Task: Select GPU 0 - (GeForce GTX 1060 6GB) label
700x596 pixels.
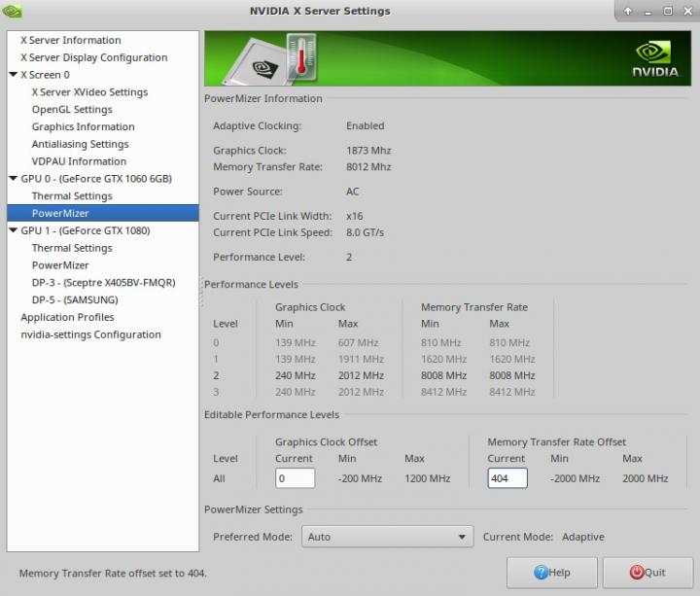Action: [x=96, y=179]
